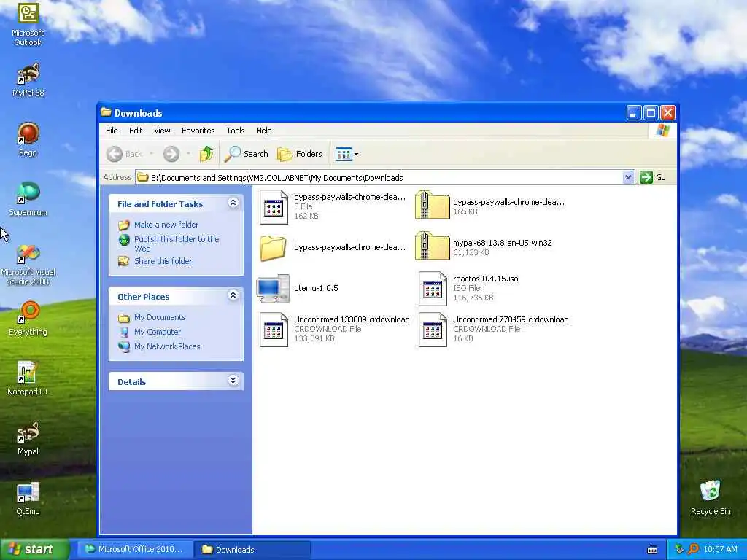Launch the Everything search shortcut

point(28,318)
